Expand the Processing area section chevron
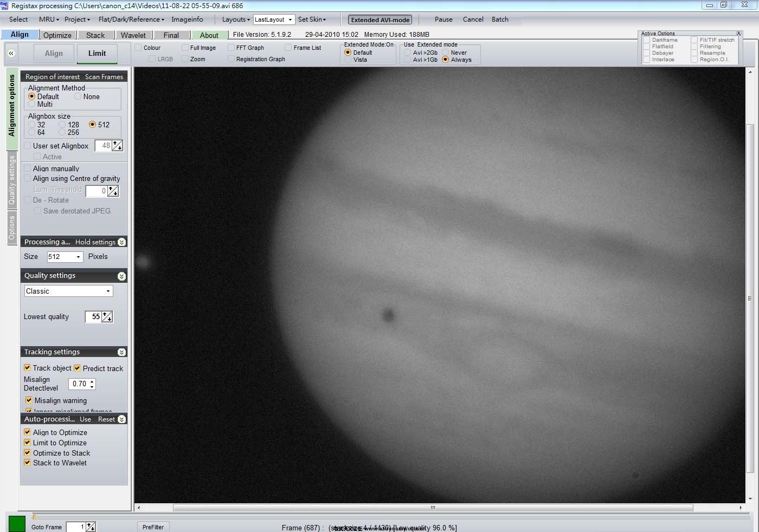 121,242
